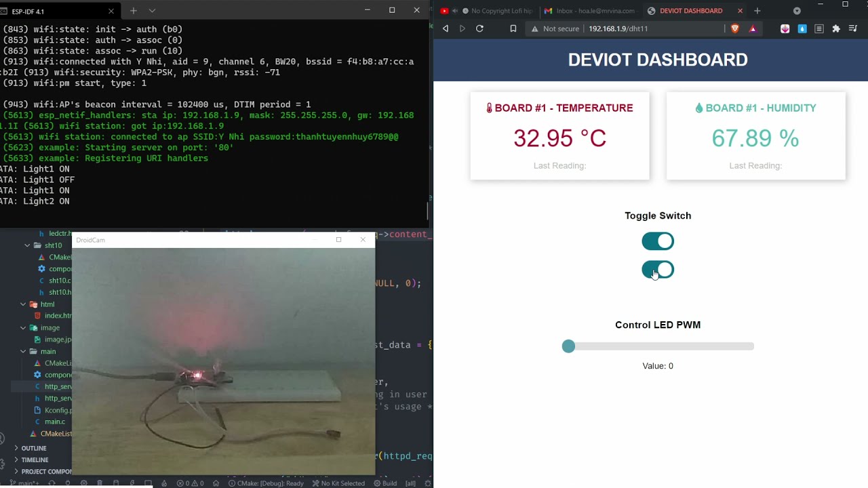Viewport: 868px width, 488px height.
Task: Click the 'Value: 0' label
Action: point(658,366)
